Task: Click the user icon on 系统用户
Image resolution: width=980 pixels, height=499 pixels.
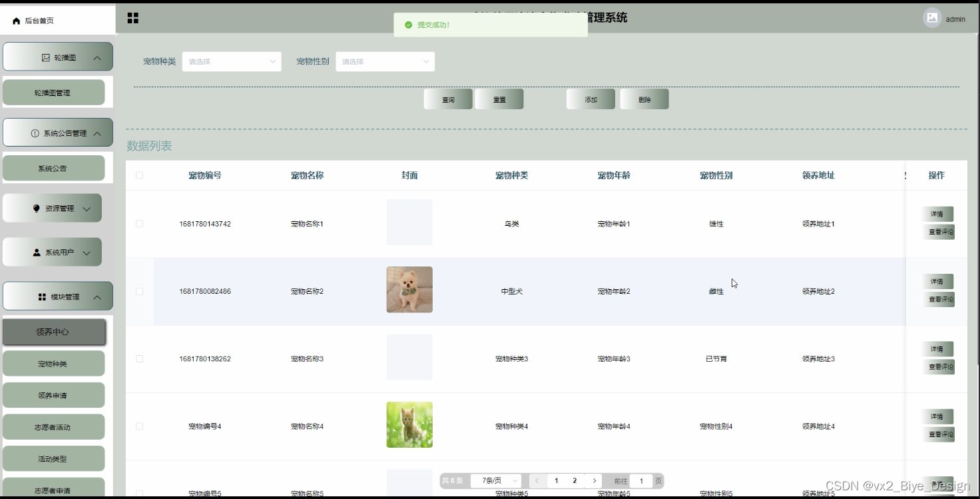Action: (x=37, y=252)
